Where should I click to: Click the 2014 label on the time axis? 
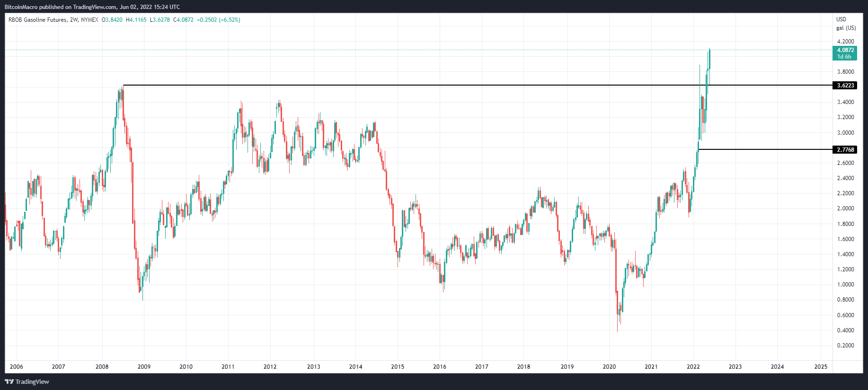[x=355, y=367]
